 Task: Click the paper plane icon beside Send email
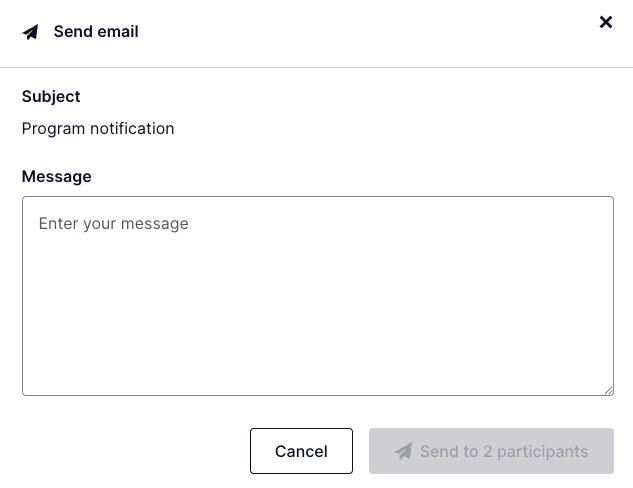click(x=31, y=32)
